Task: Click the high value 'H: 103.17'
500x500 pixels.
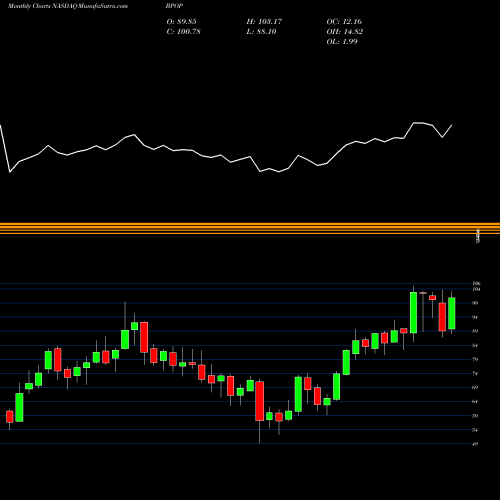Action: (264, 22)
